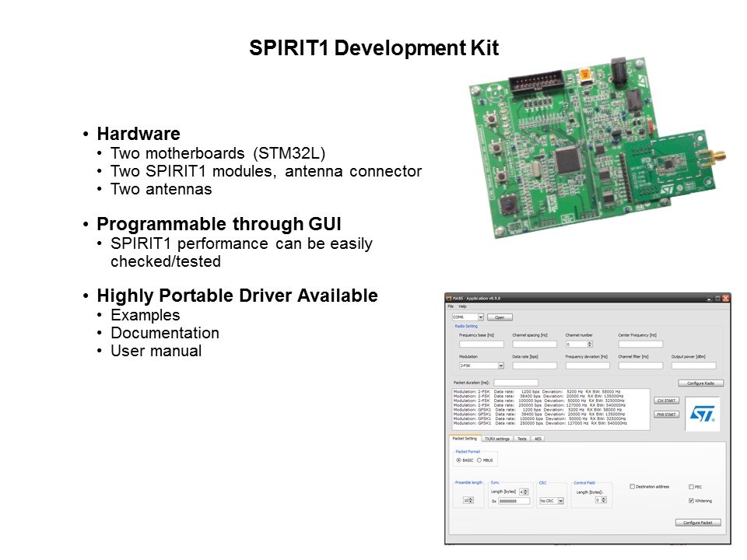The height and width of the screenshot is (560, 747).
Task: Open the COM port dropdown
Action: (x=481, y=317)
